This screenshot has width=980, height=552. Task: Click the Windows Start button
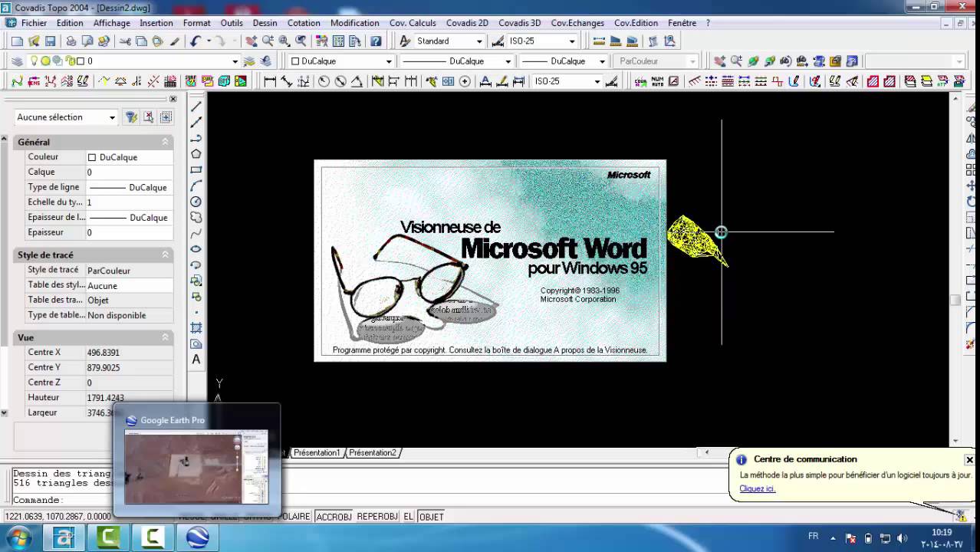(18, 538)
